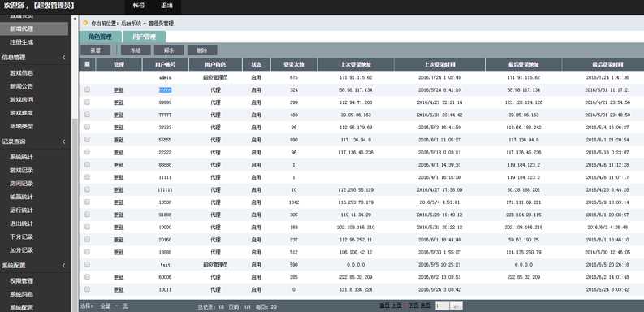The width and height of the screenshot is (644, 312).
Task: Click the 冻结 toolbar button
Action: [136, 50]
